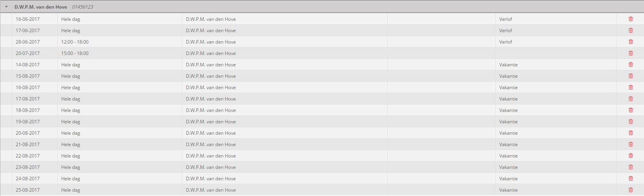Image resolution: width=644 pixels, height=196 pixels.
Task: Select the 15:00 - 18:00 time cell
Action: (x=120, y=53)
